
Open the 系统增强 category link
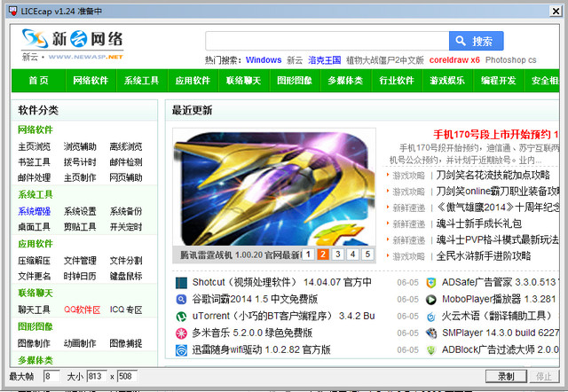tap(35, 211)
